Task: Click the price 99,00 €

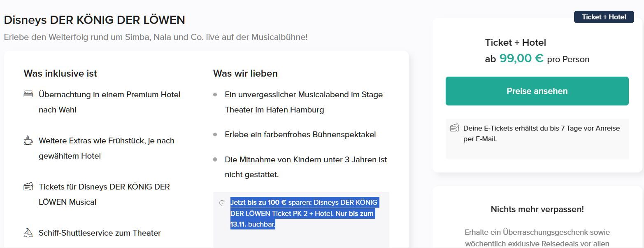Action: click(521, 58)
